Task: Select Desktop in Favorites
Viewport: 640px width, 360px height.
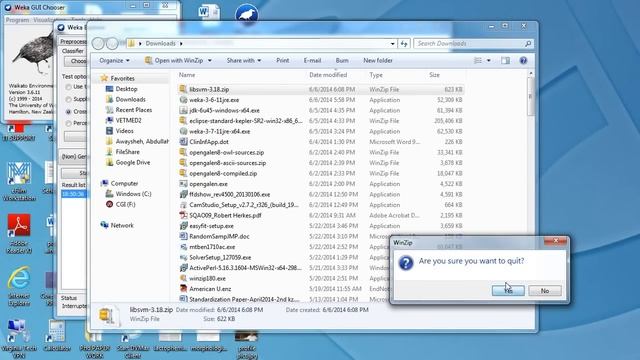Action: pos(126,89)
